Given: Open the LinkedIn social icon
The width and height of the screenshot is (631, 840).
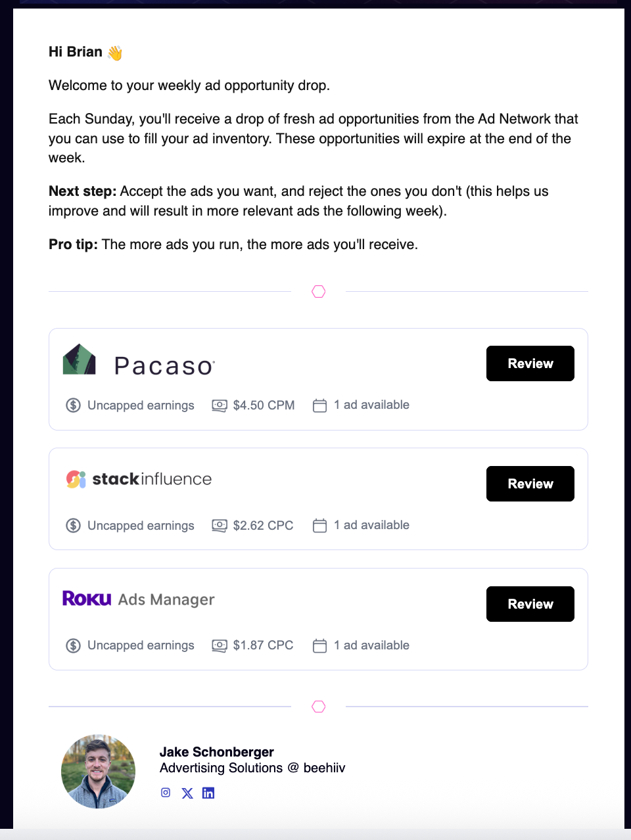Looking at the screenshot, I should click(208, 793).
